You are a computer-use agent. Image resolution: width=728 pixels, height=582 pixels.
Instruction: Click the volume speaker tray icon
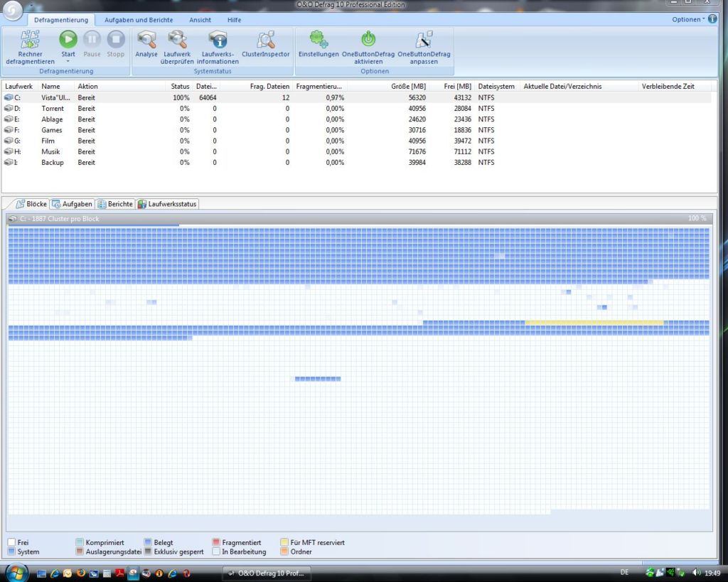(696, 573)
